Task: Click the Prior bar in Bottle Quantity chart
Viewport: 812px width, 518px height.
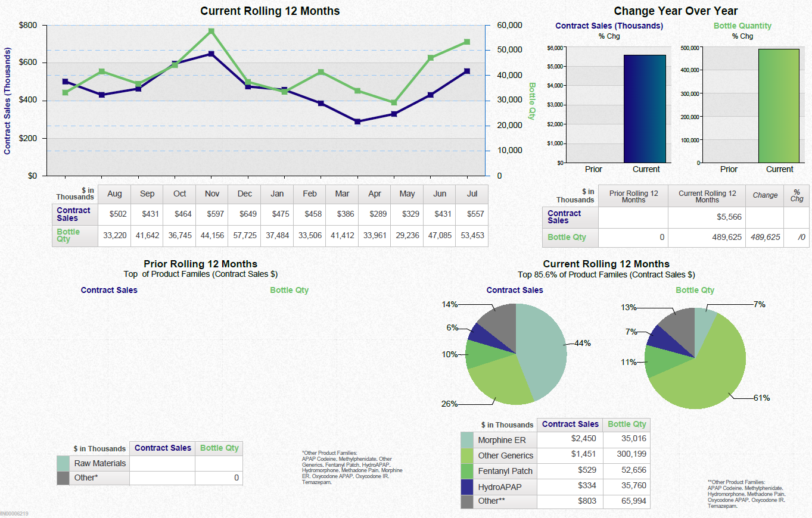Action: tap(728, 161)
